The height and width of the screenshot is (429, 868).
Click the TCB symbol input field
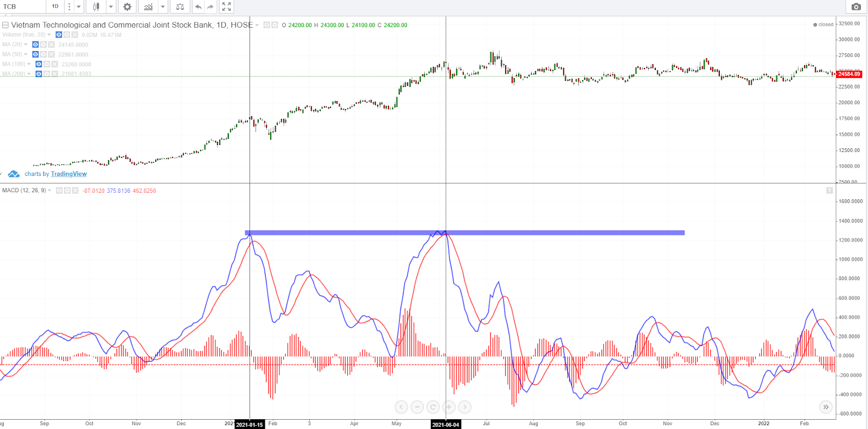23,7
